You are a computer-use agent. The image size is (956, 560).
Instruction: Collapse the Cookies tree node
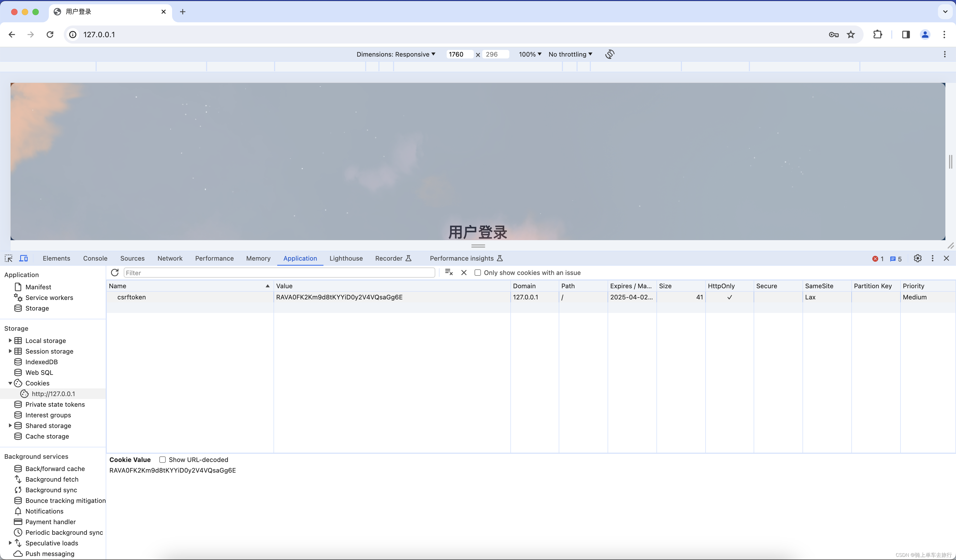pos(10,383)
